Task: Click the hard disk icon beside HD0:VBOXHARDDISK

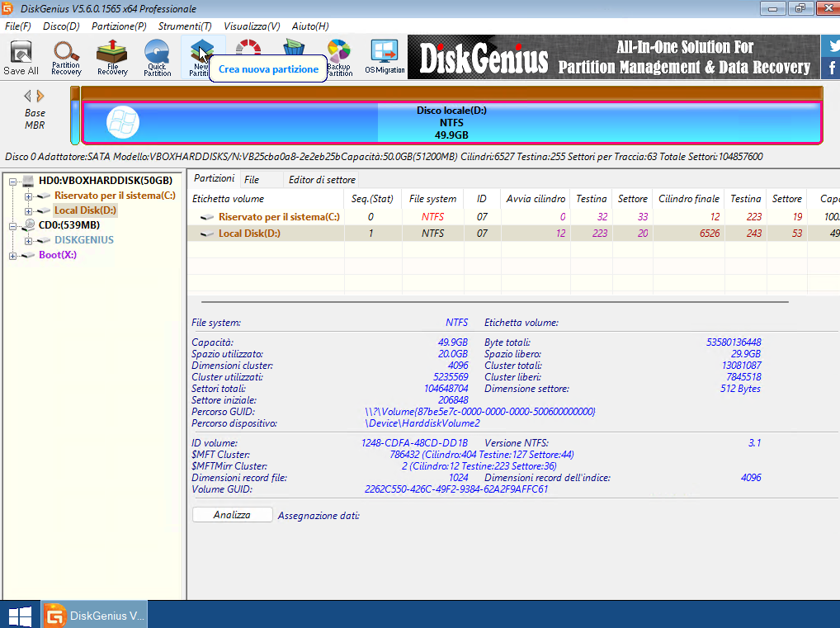Action: (28, 181)
